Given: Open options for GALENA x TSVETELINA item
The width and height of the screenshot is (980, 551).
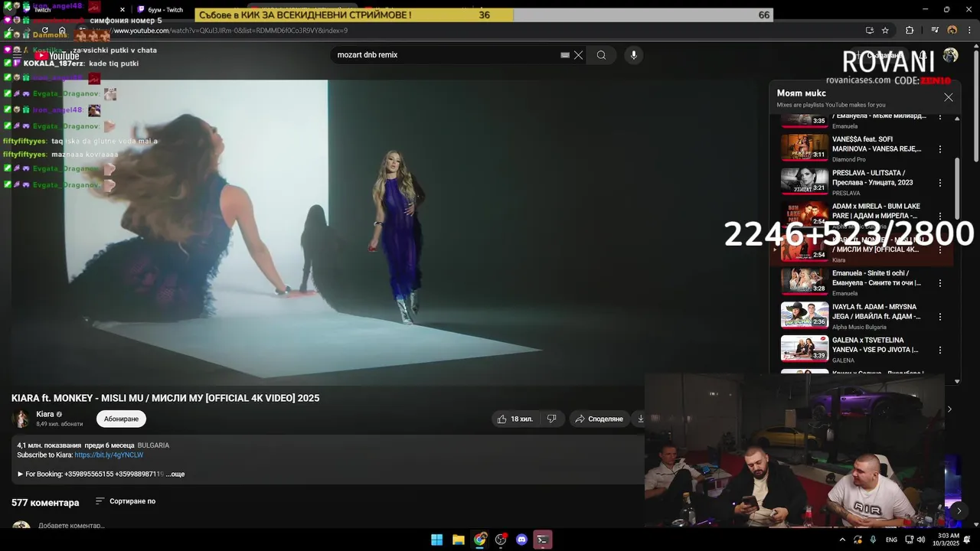Looking at the screenshot, I should [940, 350].
